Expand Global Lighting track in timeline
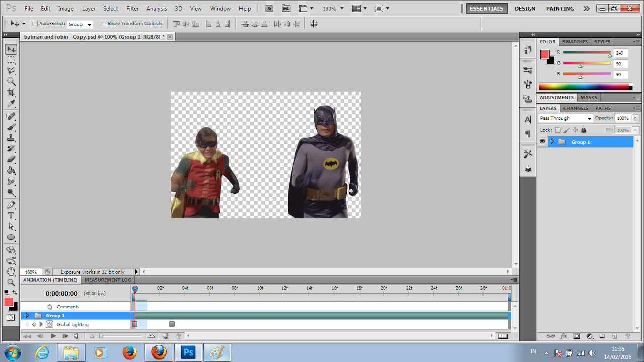 click(x=41, y=324)
